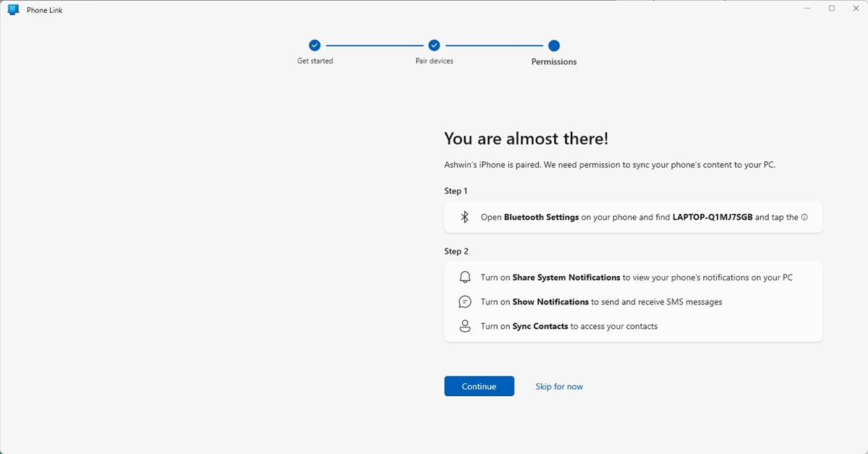Click the 'Permissions' step label
The height and width of the screenshot is (454, 868).
(x=554, y=62)
